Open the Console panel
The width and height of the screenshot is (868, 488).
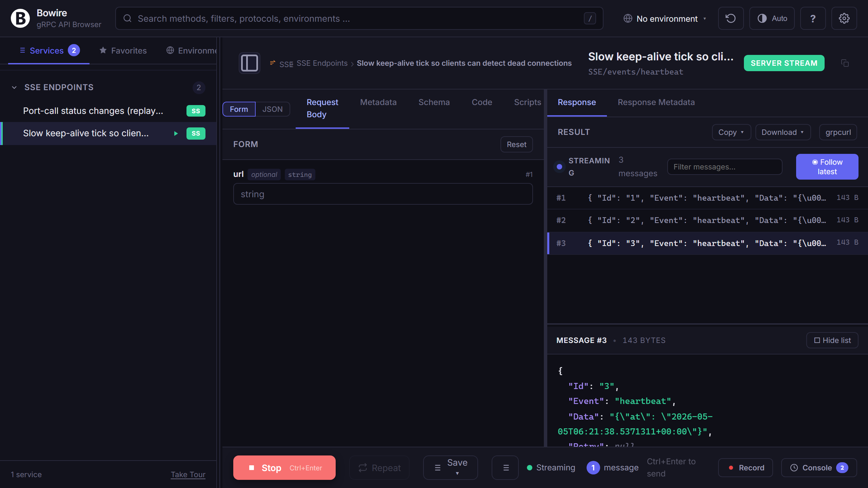pyautogui.click(x=819, y=468)
